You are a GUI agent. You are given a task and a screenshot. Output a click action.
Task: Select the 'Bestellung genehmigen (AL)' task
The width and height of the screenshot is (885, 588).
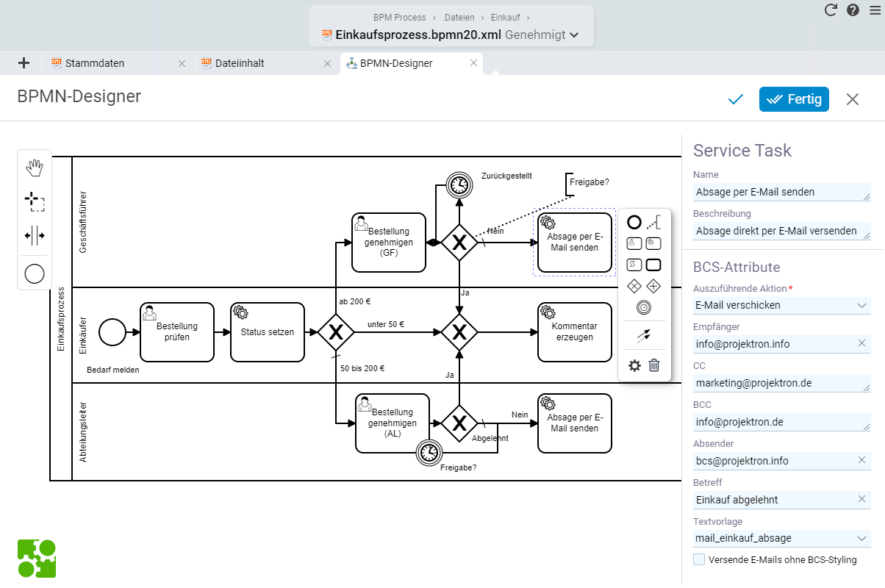[x=393, y=423]
